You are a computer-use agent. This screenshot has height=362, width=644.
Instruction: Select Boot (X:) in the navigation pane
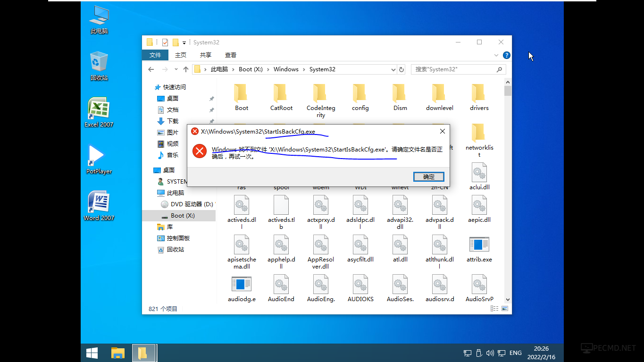[179, 216]
